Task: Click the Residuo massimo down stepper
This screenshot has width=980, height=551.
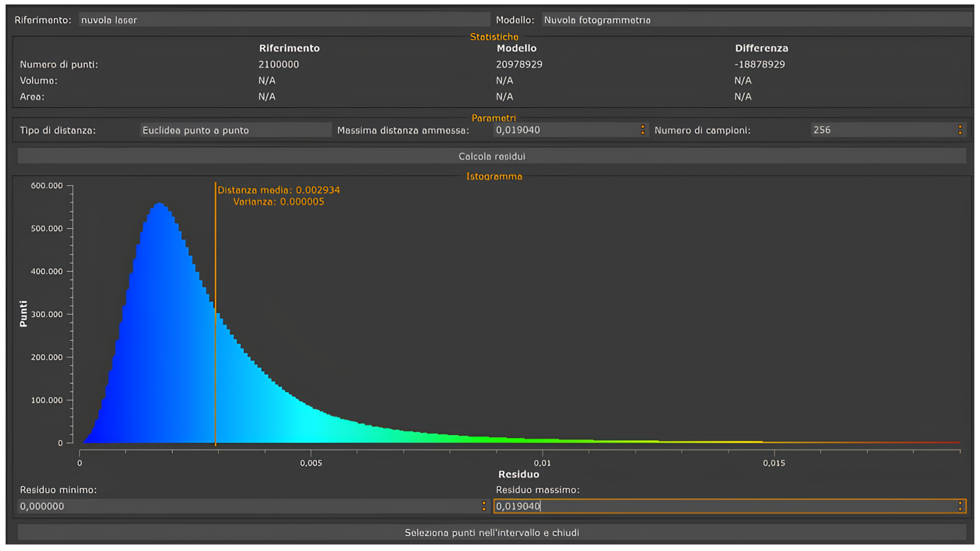Action: 960,510
